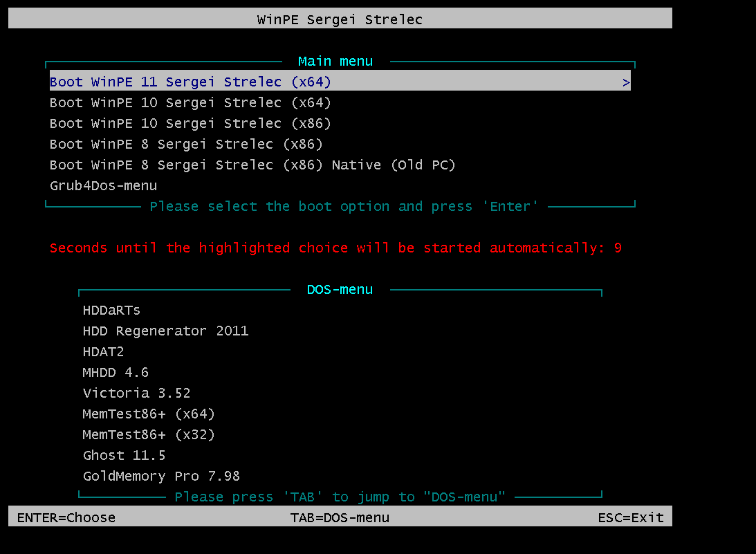Select WinPE 8 (x86) Native (Old PC) entry
Viewport: 756px width, 554px height.
[x=252, y=165]
